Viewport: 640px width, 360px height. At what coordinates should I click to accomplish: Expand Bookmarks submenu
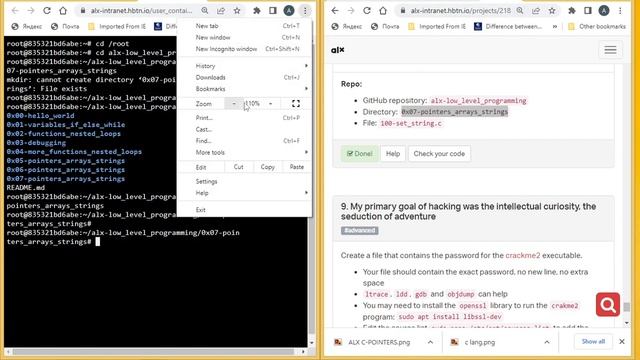pyautogui.click(x=245, y=89)
